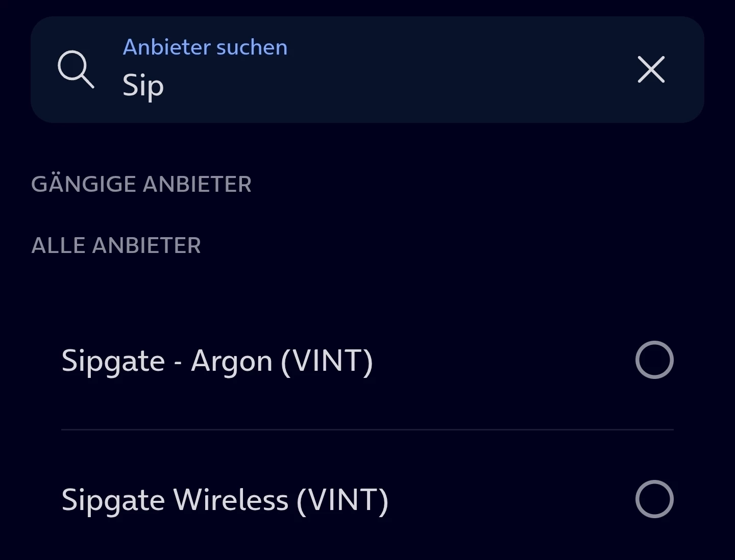Enable the circle next to Sipgate - Argon
The image size is (735, 560).
click(654, 360)
